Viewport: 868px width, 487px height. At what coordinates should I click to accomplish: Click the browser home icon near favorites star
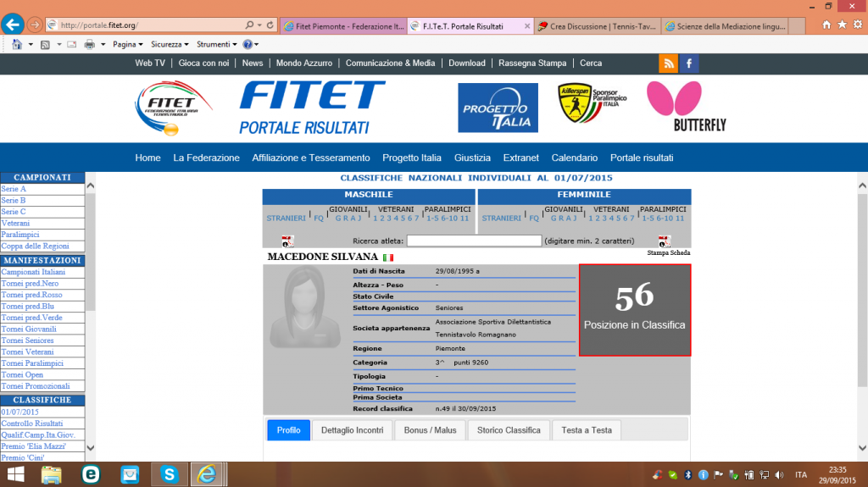[826, 25]
